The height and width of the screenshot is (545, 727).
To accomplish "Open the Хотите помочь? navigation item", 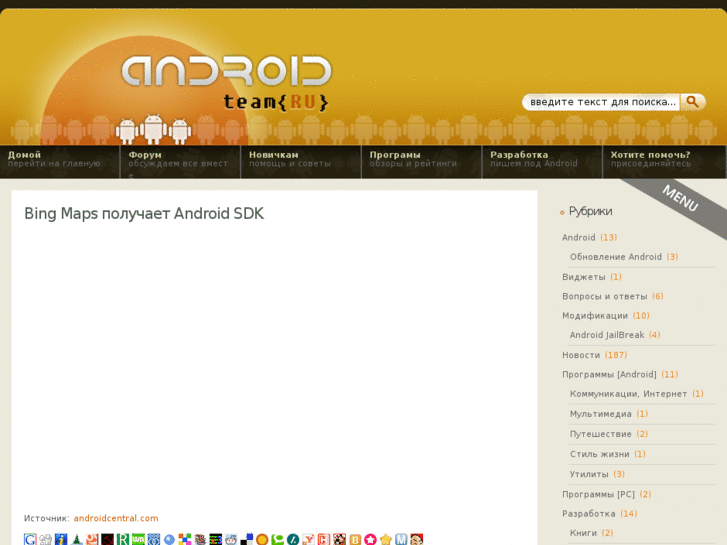I will (664, 162).
